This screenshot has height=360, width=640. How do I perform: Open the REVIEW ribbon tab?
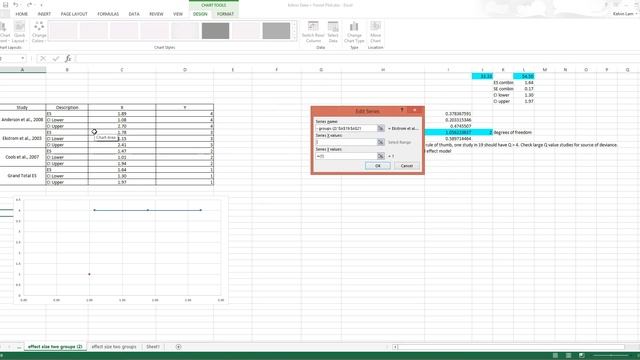coord(156,14)
